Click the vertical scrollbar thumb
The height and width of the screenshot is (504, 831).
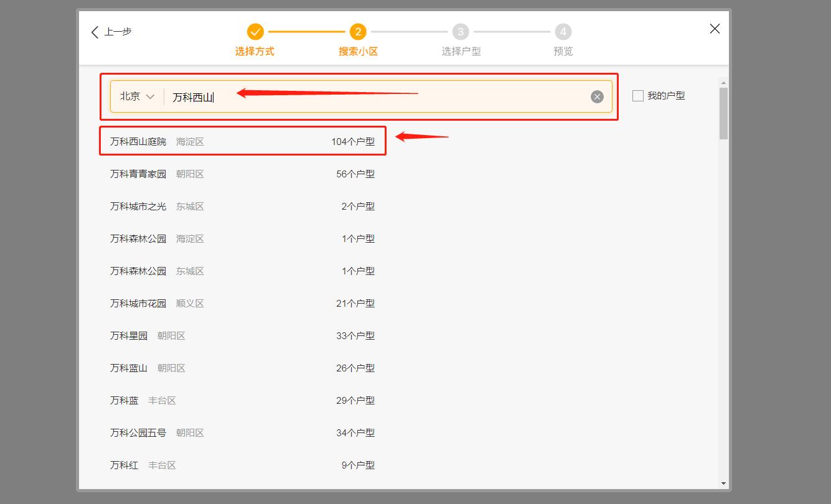(723, 113)
